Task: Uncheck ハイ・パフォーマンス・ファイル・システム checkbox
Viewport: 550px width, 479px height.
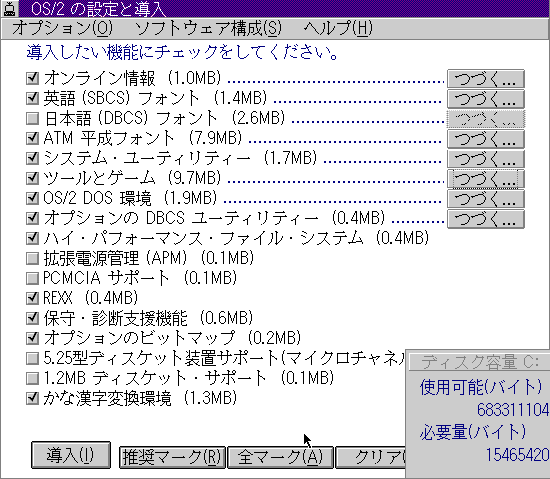Action: (x=32, y=238)
